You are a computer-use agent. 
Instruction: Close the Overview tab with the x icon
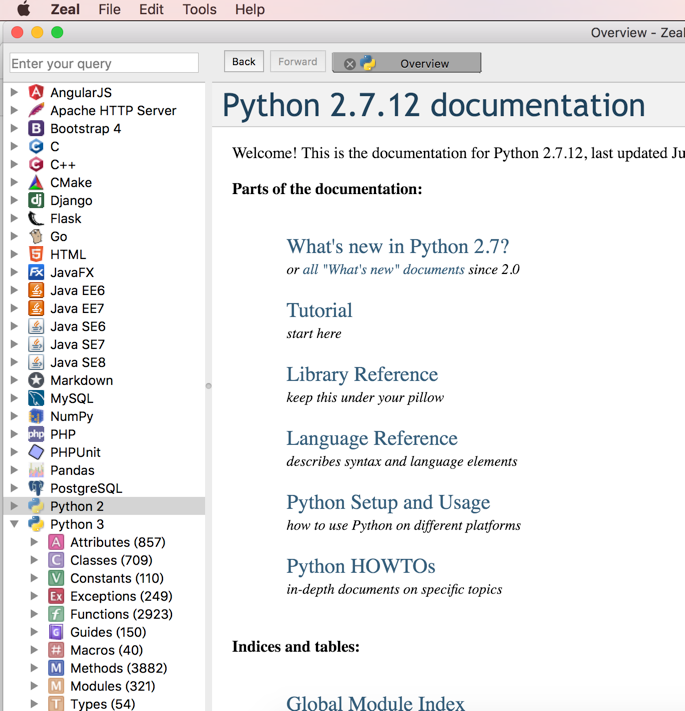click(x=350, y=64)
